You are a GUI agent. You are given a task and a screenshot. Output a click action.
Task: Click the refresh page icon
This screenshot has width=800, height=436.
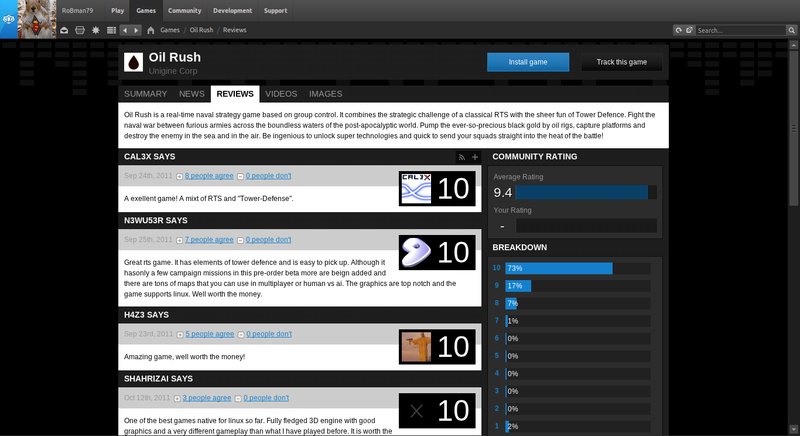point(679,30)
